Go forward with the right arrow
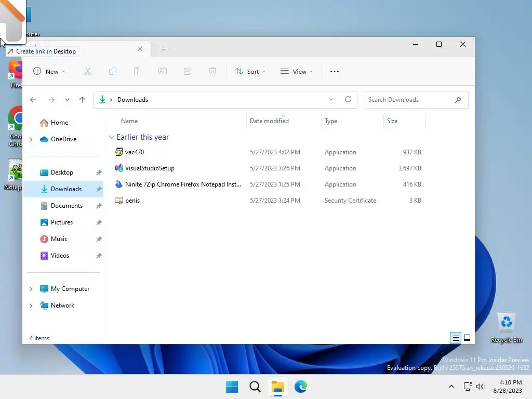532x399 pixels. 51,100
